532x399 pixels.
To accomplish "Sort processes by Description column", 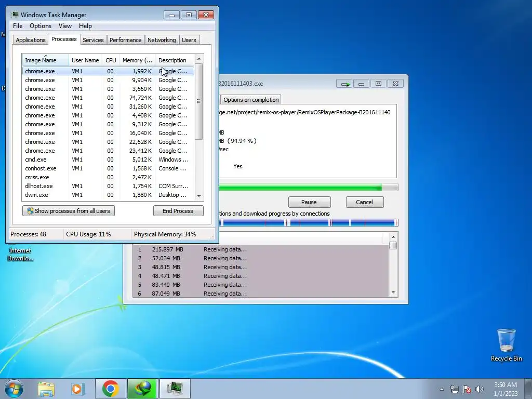I will pos(175,60).
